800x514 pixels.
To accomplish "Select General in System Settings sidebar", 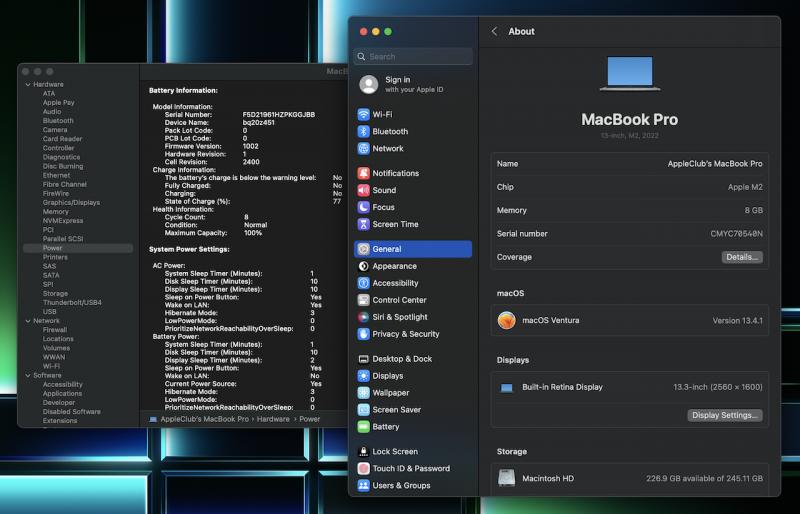I will [413, 249].
